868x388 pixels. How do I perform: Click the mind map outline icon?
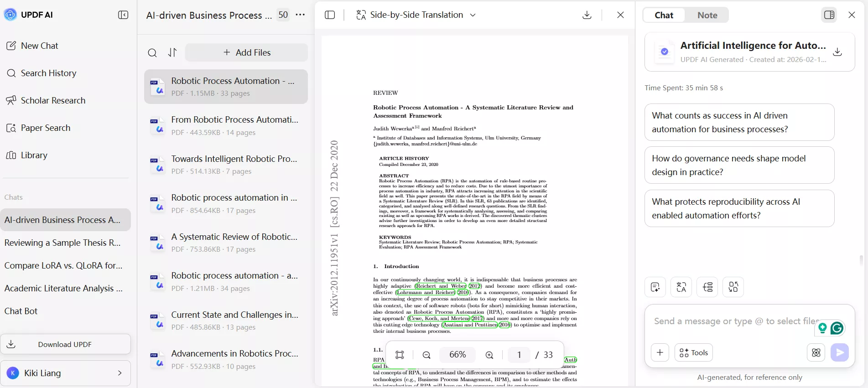pos(707,287)
